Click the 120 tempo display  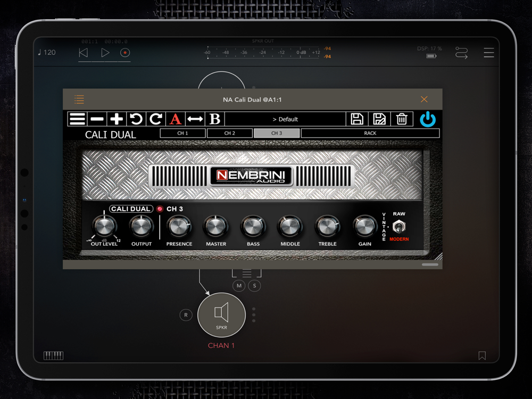tap(47, 52)
